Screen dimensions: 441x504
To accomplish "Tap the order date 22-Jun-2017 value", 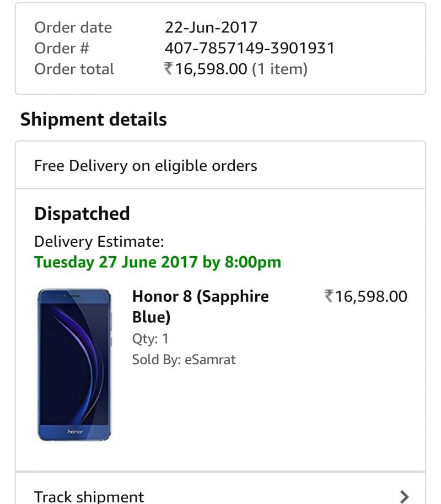I will pos(211,28).
